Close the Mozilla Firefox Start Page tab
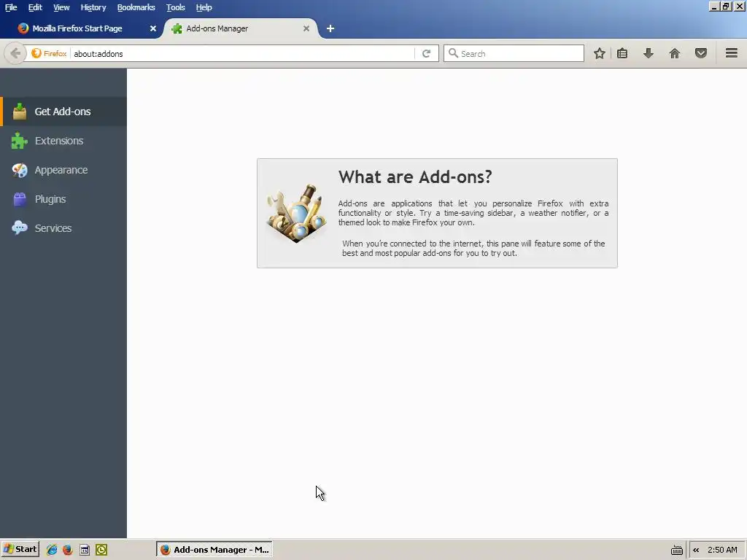This screenshot has width=747, height=560. (x=153, y=28)
